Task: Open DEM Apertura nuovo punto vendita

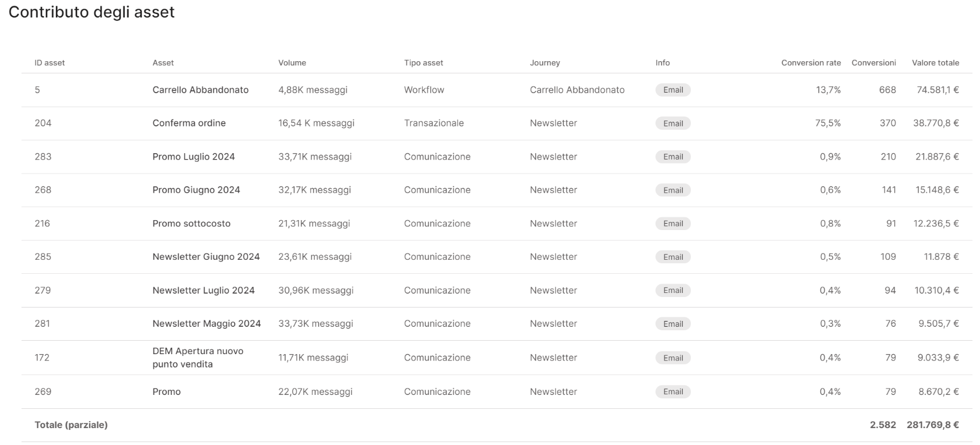Action: 198,358
